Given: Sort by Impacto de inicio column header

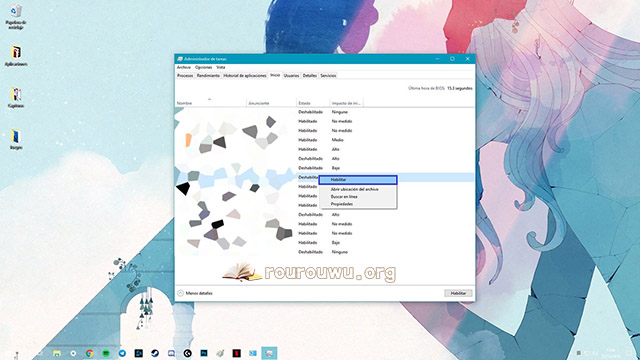Looking at the screenshot, I should click(x=346, y=103).
